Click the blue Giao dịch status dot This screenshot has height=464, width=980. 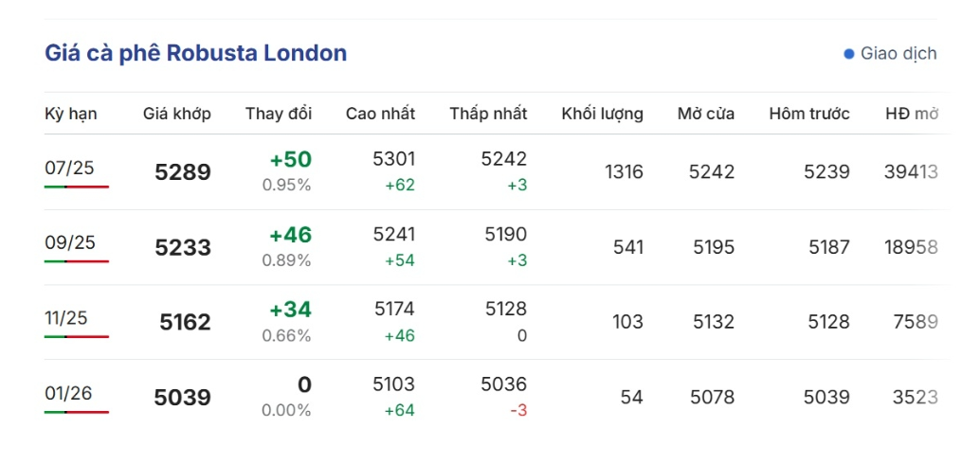pos(849,54)
